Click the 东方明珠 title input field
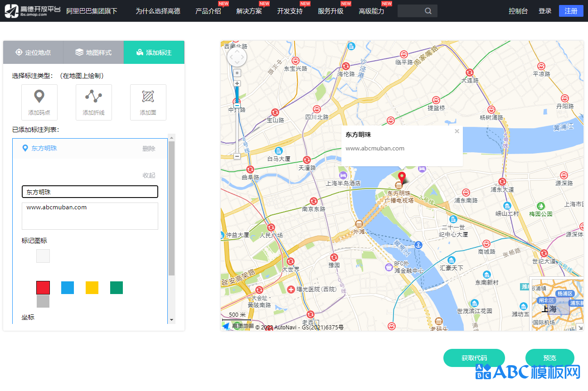Screen dimensions: 588x391 pos(90,192)
